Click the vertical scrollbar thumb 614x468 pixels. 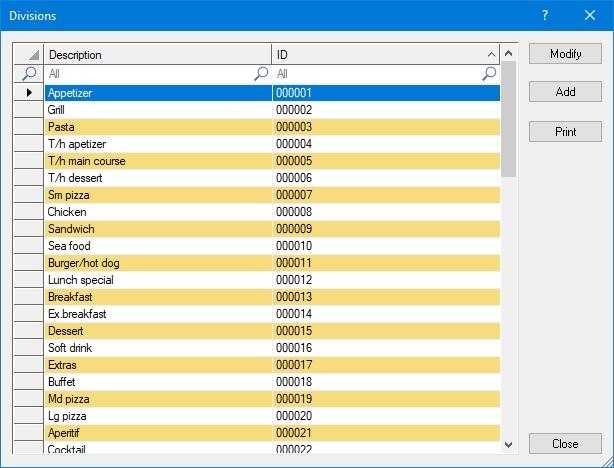coord(508,120)
